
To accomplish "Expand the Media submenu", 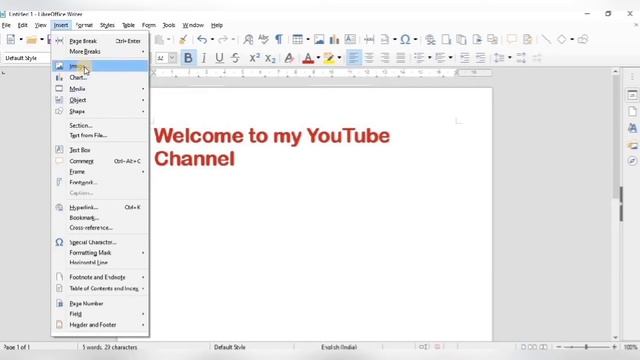I will (100, 89).
